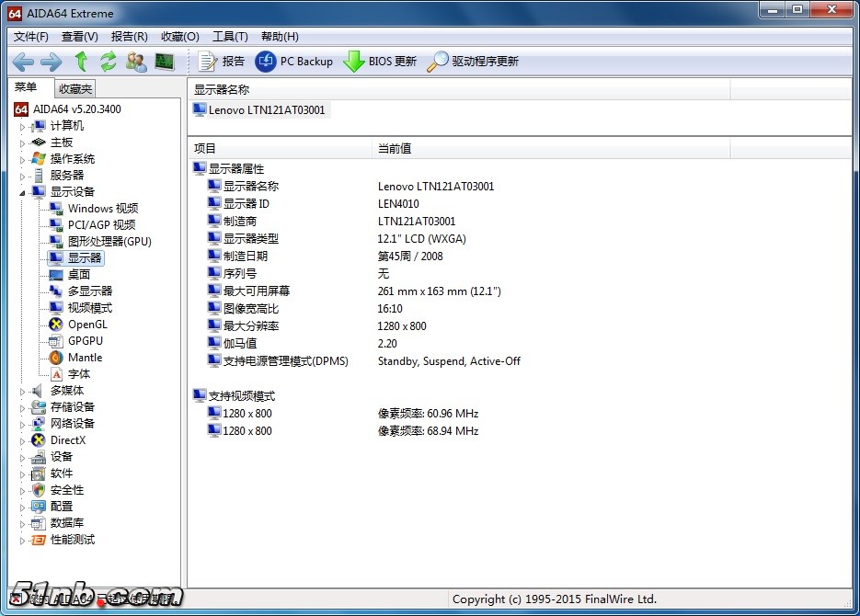This screenshot has width=860, height=616.
Task: Open the 文件(F) menu
Action: click(x=31, y=37)
